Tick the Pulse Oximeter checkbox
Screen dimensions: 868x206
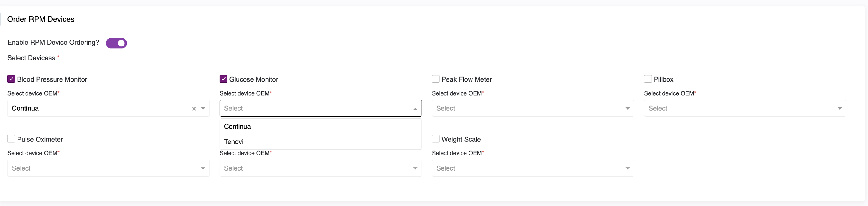pyautogui.click(x=11, y=139)
